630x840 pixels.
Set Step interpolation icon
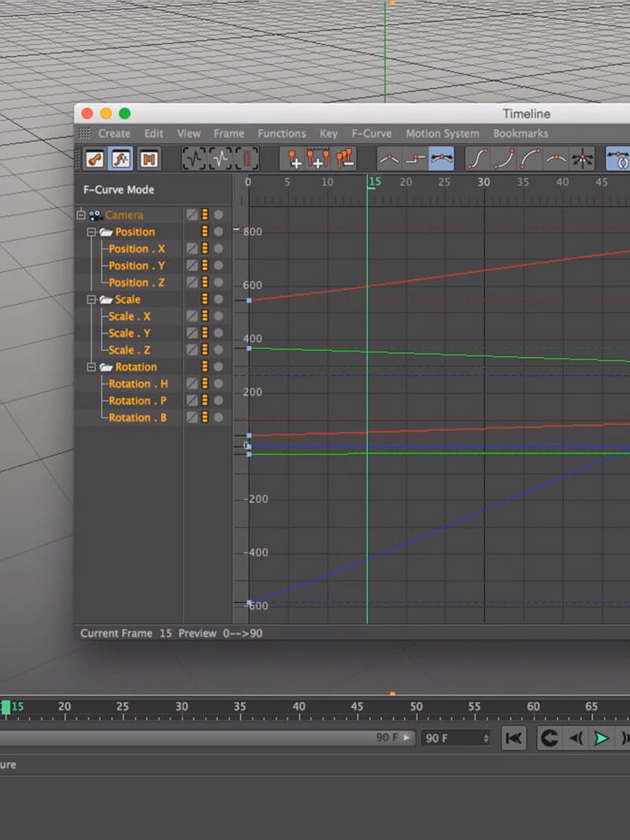tap(415, 158)
